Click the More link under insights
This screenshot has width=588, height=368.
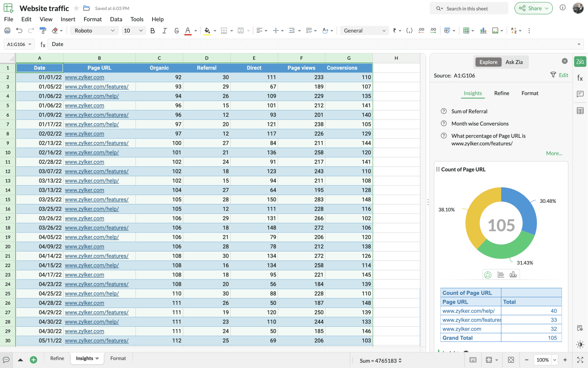click(554, 153)
